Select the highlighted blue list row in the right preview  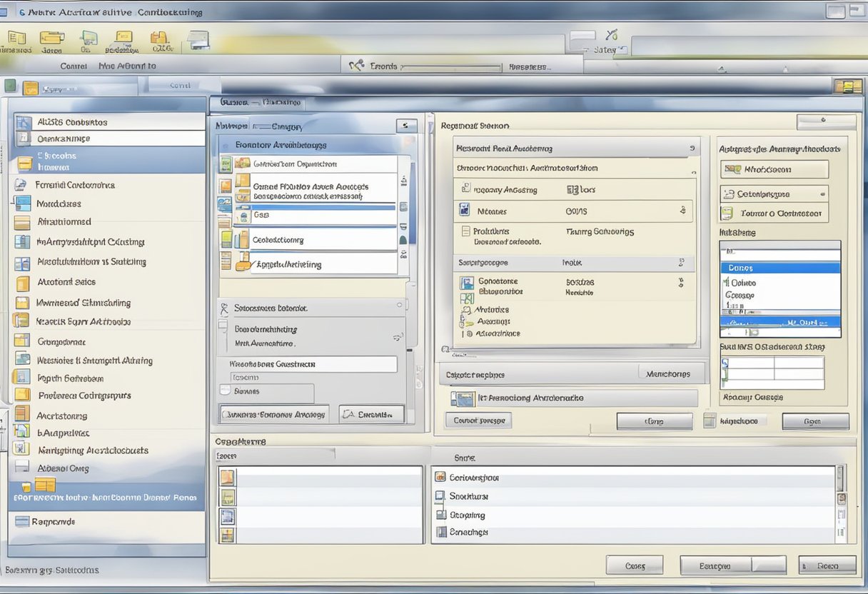779,267
